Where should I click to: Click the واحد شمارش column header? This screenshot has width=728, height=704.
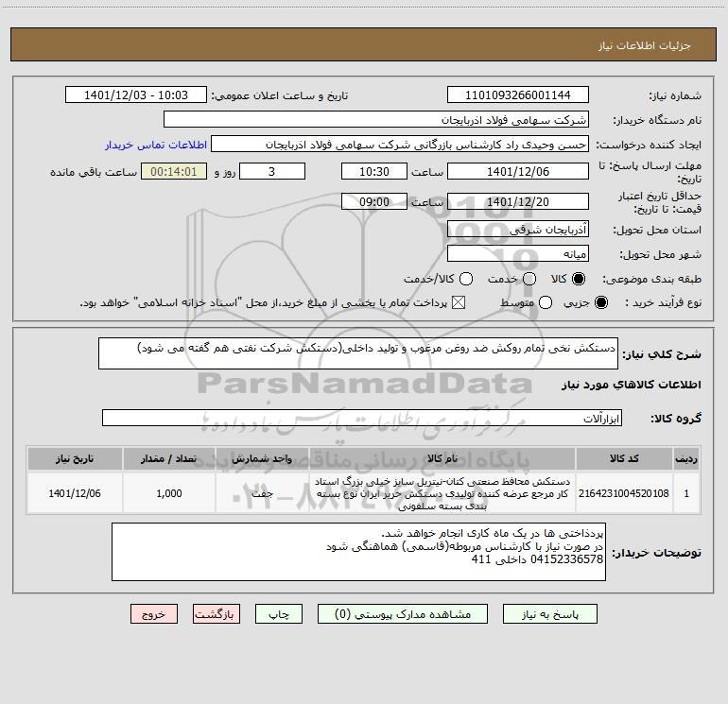[262, 458]
